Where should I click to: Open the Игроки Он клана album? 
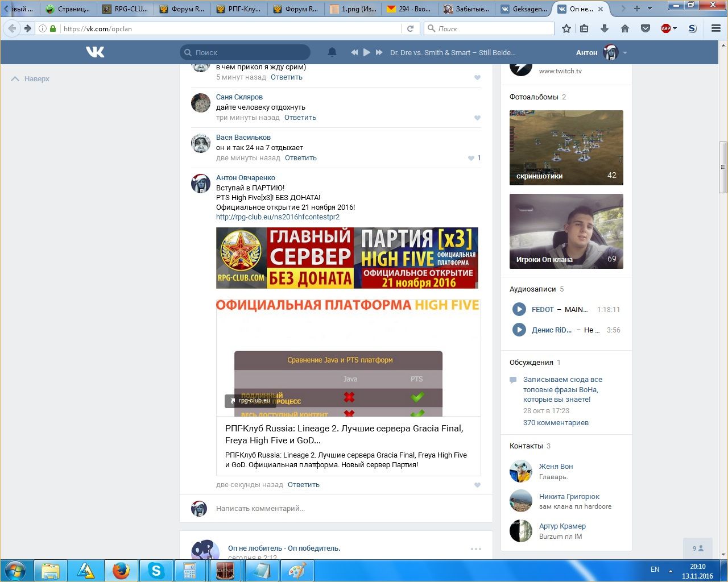(566, 231)
